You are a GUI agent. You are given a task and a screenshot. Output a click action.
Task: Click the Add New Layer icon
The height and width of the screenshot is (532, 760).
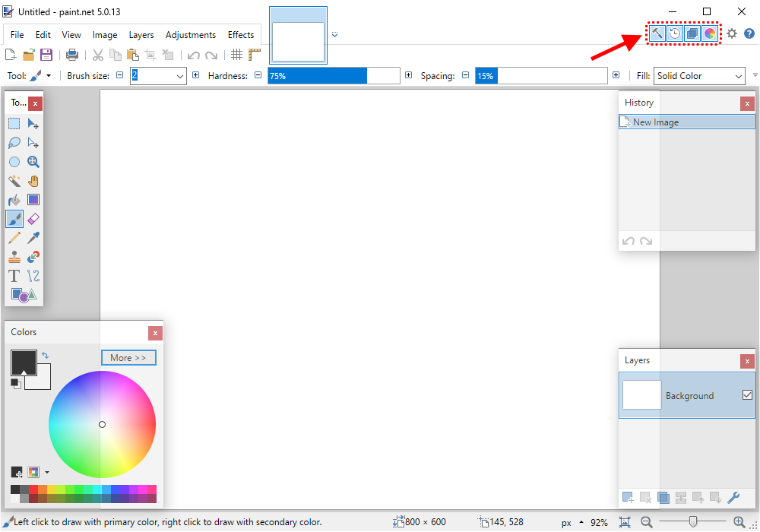tap(628, 497)
